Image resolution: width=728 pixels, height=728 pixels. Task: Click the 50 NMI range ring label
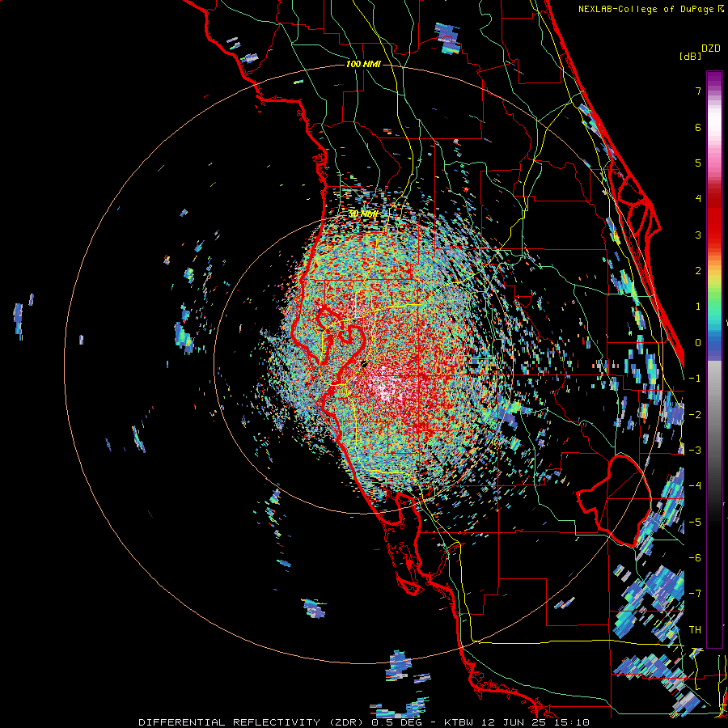coord(363,214)
